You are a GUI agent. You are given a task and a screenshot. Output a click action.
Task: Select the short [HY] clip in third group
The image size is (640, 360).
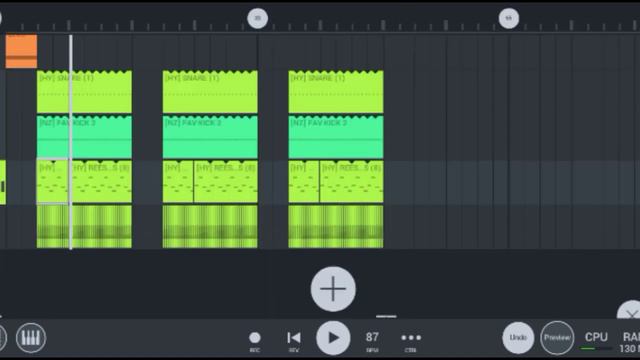[304, 182]
